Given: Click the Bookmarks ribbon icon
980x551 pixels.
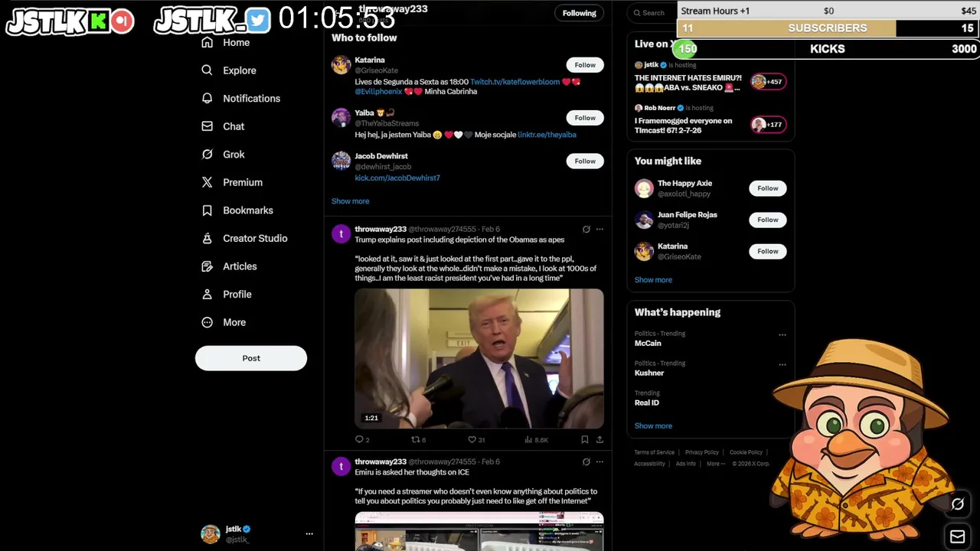Looking at the screenshot, I should tap(207, 210).
